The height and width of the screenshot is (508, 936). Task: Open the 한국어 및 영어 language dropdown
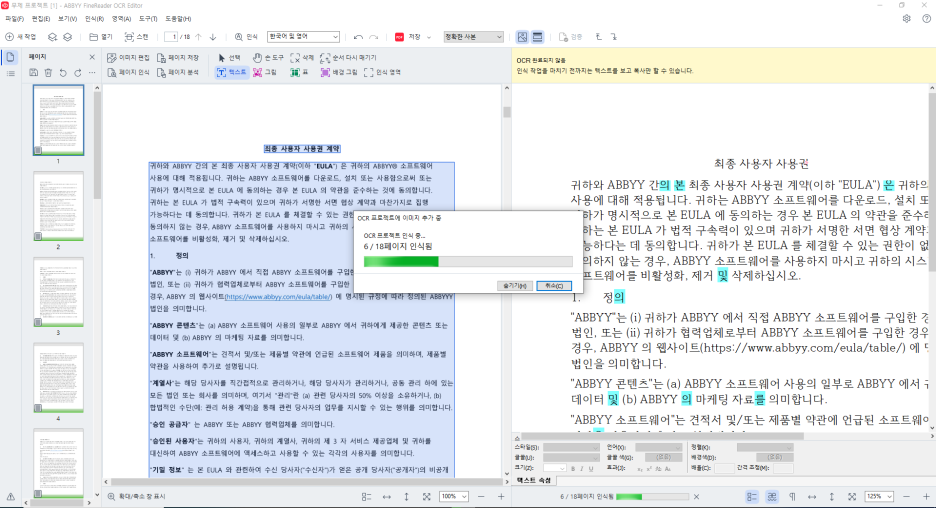303,37
